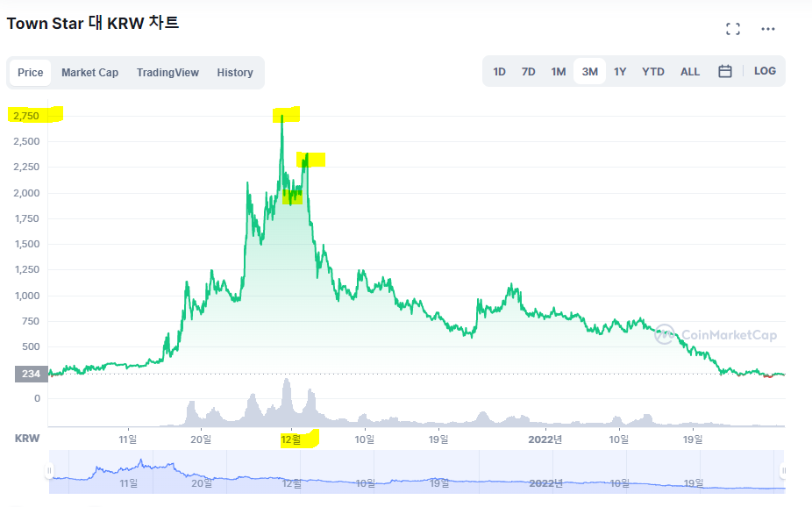Screen dimensions: 812x507
Task: Click the Town Star 대 KRW 차트 heading
Action: tap(93, 24)
